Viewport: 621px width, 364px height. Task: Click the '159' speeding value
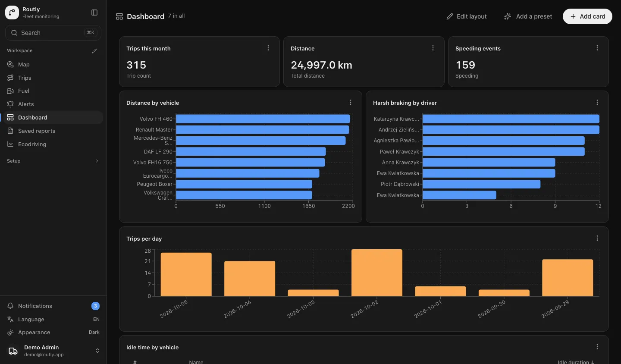coord(465,65)
